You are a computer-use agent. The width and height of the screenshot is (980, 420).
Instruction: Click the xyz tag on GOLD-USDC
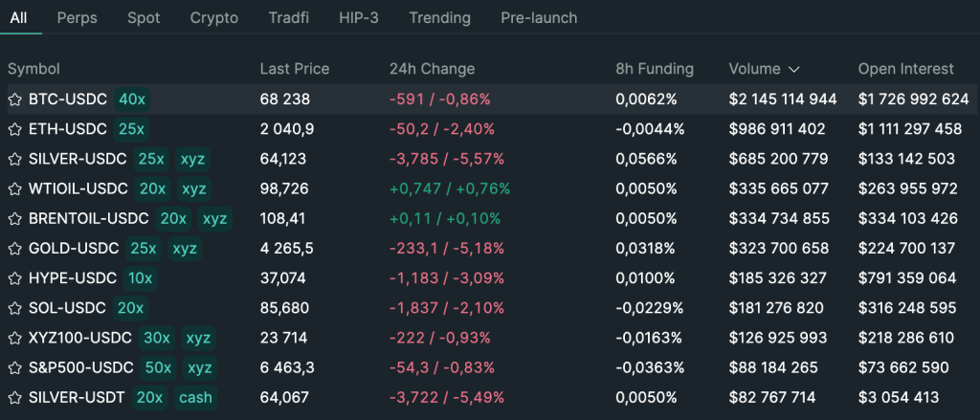tap(185, 249)
